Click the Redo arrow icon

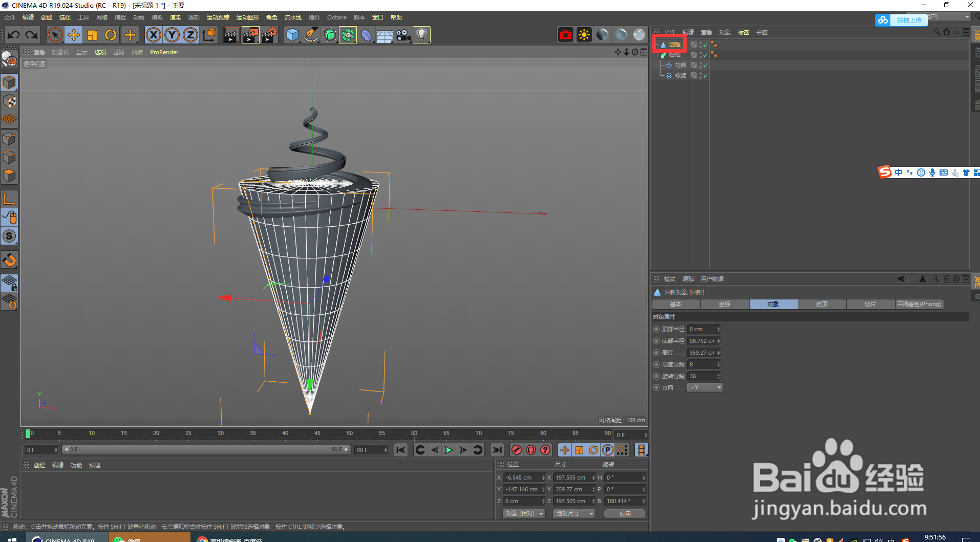[32, 35]
